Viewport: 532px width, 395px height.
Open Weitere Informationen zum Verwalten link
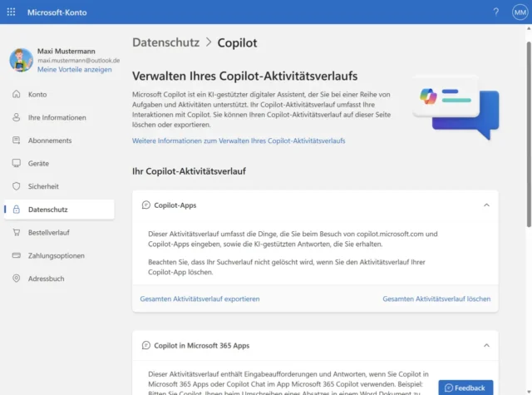pos(239,141)
